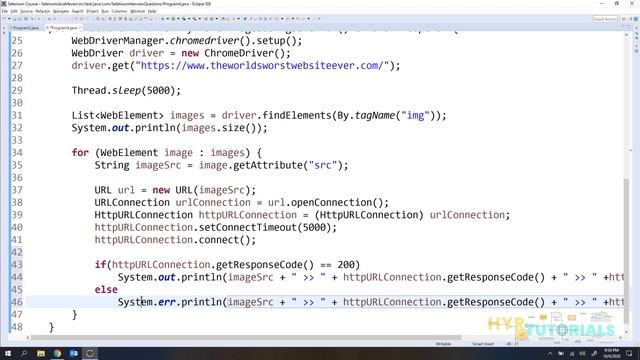The image size is (640, 360).
Task: Click 'err' in System.err.println on line 46
Action: pos(167,302)
